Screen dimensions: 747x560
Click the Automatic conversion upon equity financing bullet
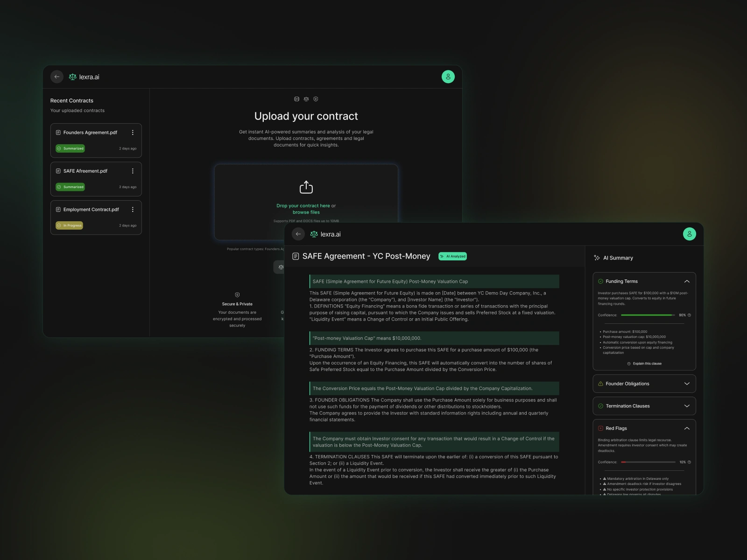coord(637,343)
